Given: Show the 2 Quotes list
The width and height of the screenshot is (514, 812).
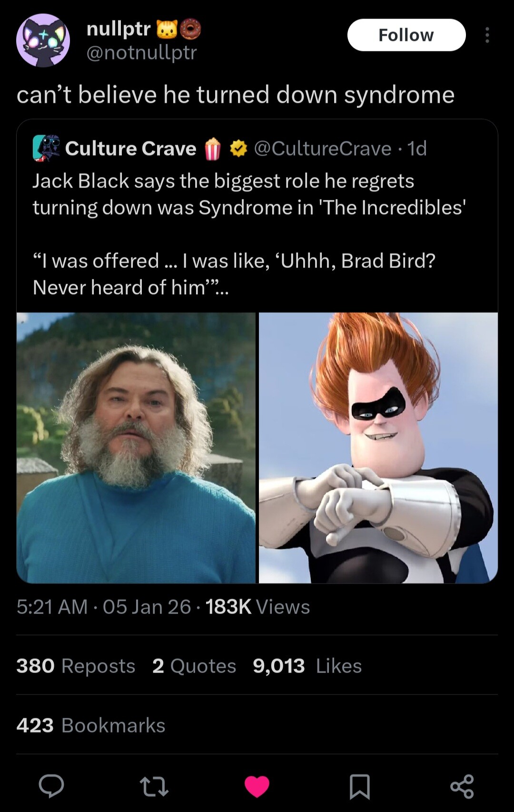Looking at the screenshot, I should pos(194,666).
